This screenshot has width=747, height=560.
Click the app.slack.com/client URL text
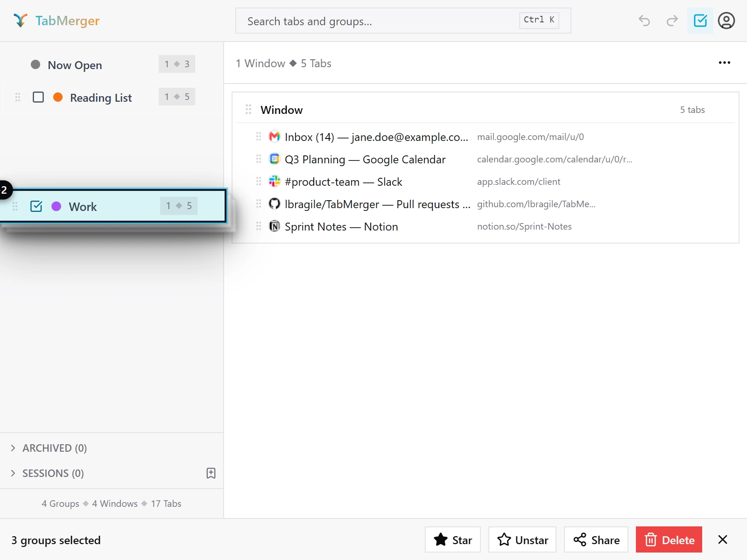point(519,182)
